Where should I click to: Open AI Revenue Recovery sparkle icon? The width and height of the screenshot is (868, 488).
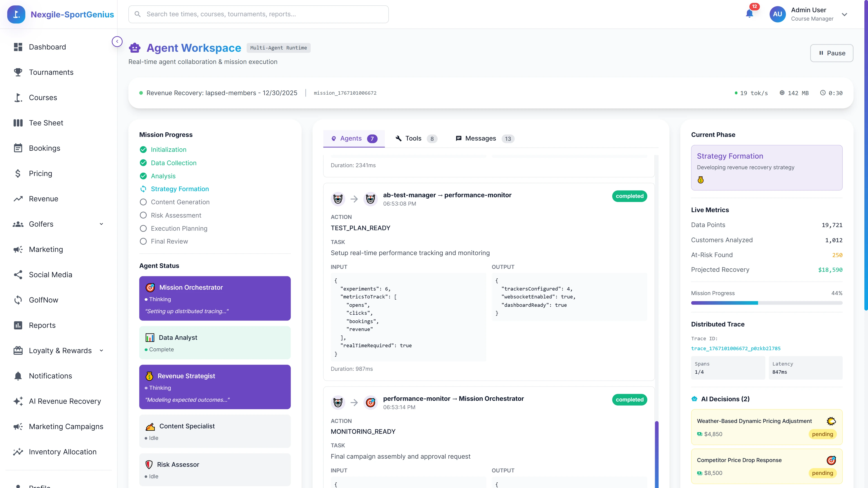[18, 401]
